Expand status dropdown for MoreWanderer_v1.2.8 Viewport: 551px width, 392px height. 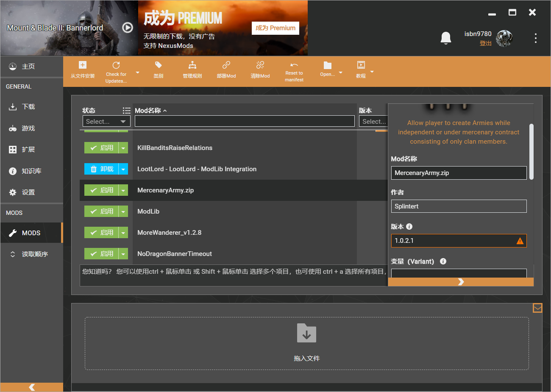[123, 233]
